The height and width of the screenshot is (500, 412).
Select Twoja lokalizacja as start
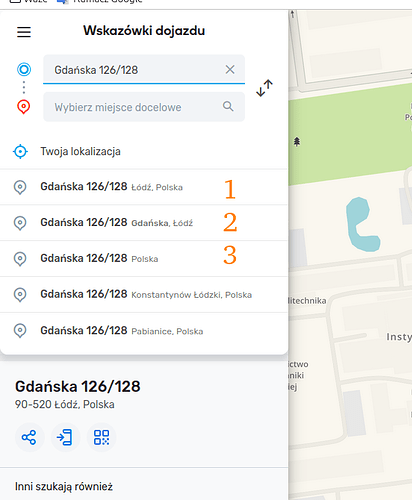[x=144, y=152]
